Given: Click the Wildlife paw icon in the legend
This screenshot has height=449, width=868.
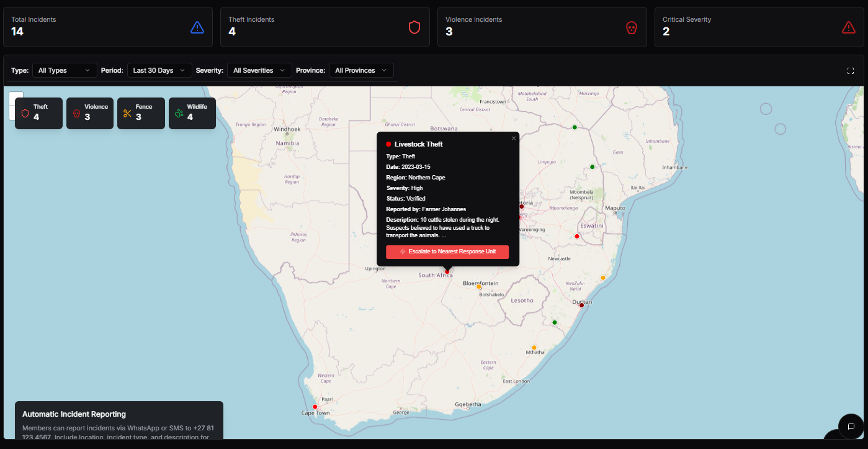Looking at the screenshot, I should (177, 114).
